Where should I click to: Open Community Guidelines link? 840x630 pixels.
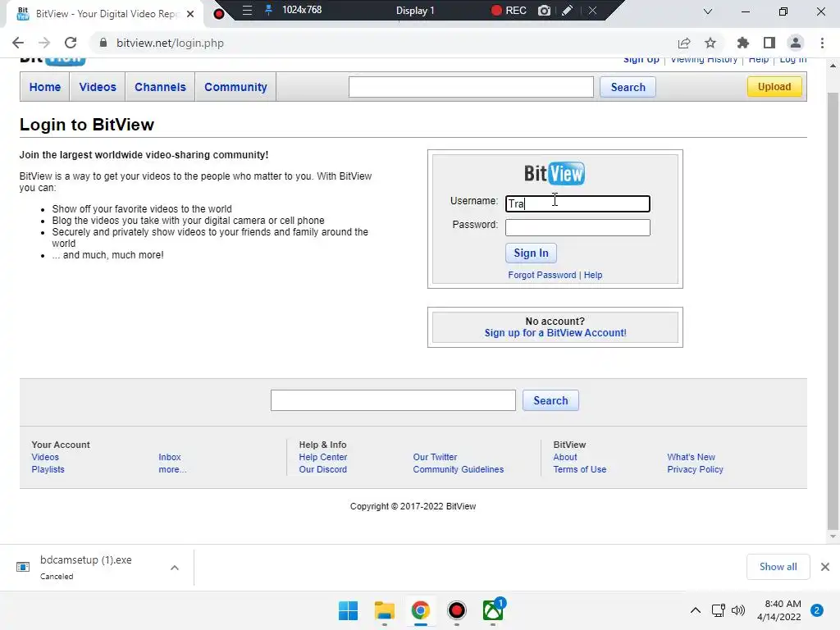click(458, 469)
